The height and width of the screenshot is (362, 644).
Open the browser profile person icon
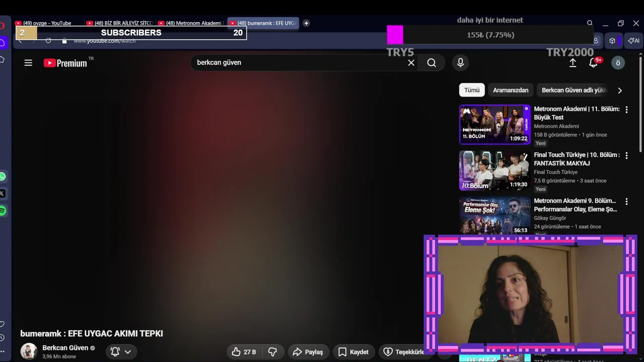[x=596, y=41]
